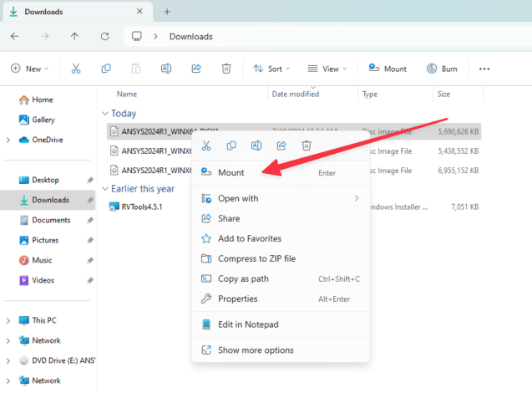Click the Up arrow navigation button

click(x=75, y=37)
